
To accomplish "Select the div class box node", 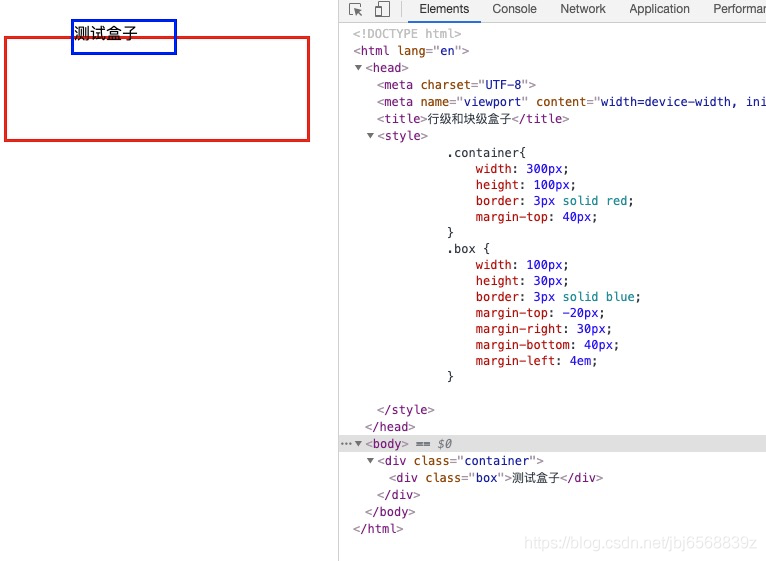I will pos(496,478).
